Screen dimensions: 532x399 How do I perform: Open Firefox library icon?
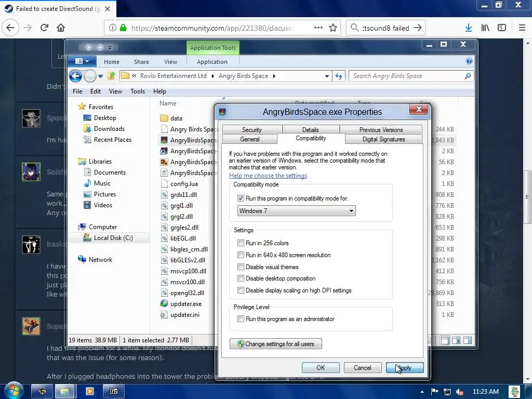click(485, 28)
